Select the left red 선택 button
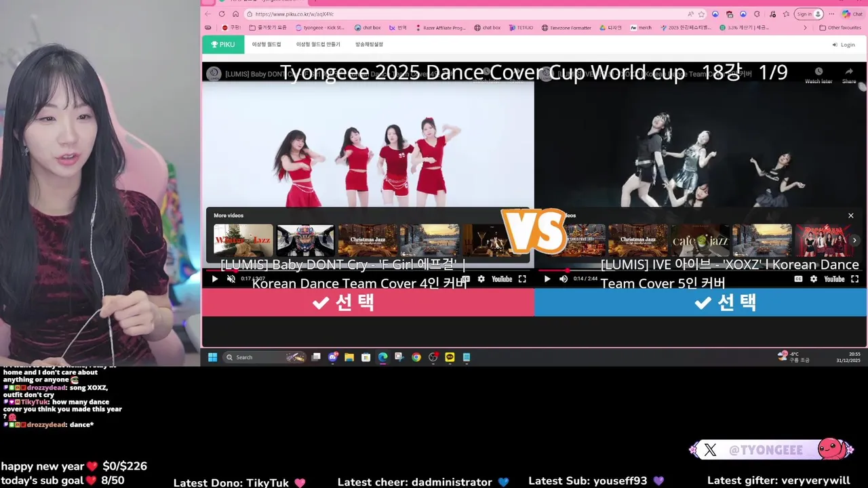 pos(368,302)
